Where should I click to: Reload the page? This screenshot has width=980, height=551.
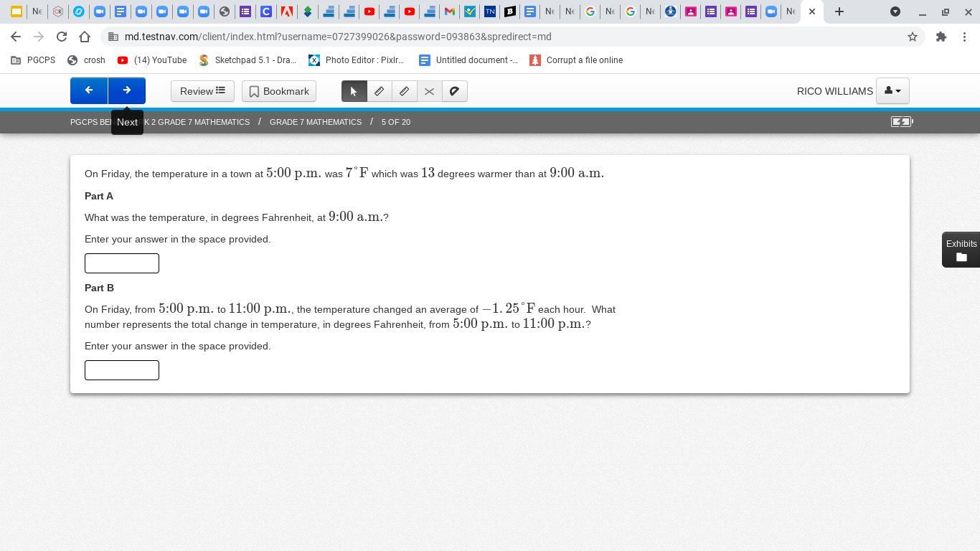62,37
